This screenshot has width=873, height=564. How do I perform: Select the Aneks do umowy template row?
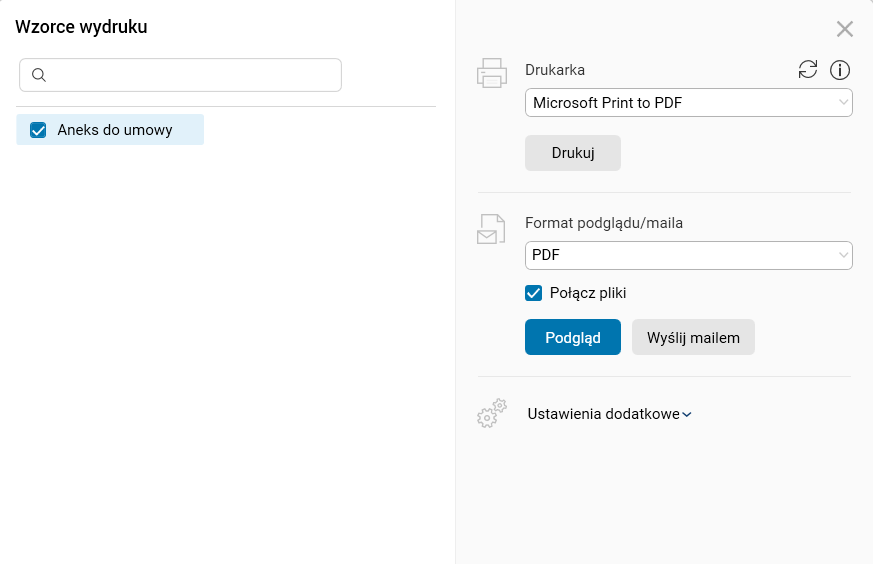(115, 130)
